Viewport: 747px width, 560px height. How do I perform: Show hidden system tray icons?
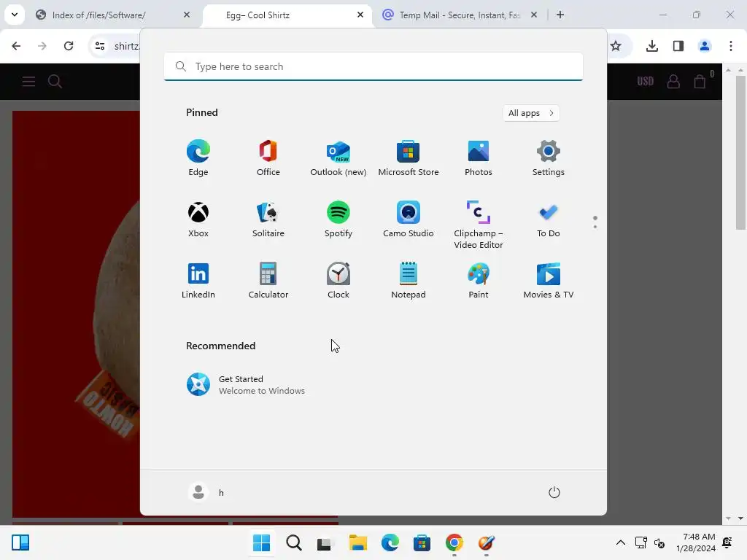[620, 542]
